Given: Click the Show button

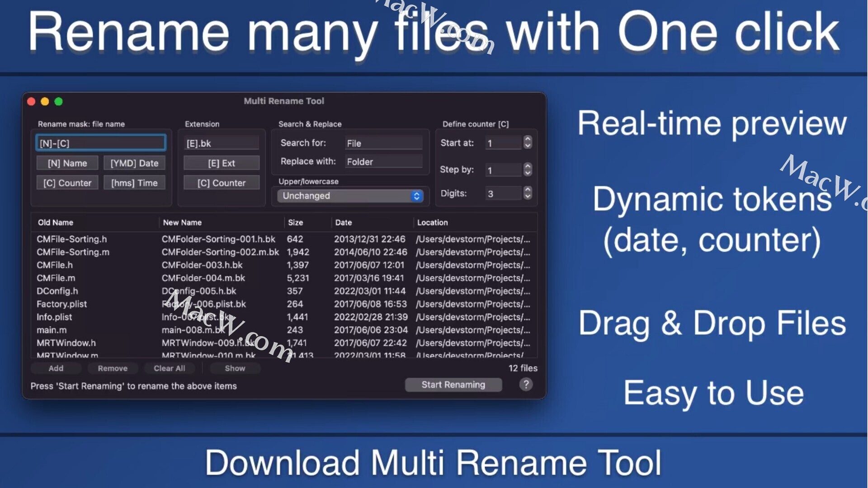Looking at the screenshot, I should pos(235,368).
